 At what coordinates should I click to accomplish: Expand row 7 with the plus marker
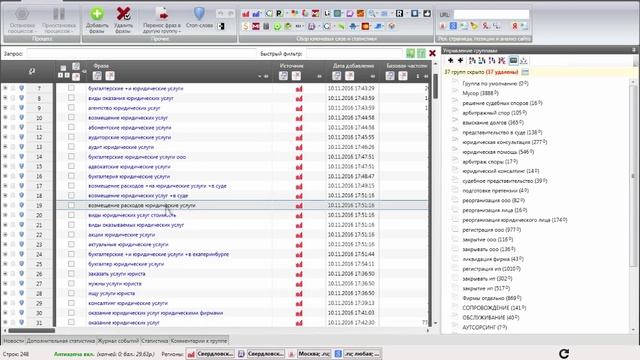coord(5,88)
